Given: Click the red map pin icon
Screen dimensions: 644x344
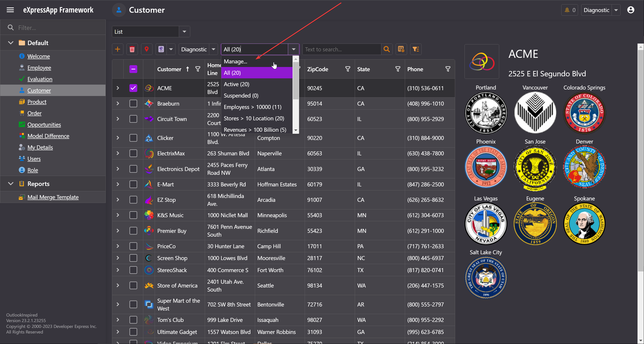Looking at the screenshot, I should pos(146,49).
